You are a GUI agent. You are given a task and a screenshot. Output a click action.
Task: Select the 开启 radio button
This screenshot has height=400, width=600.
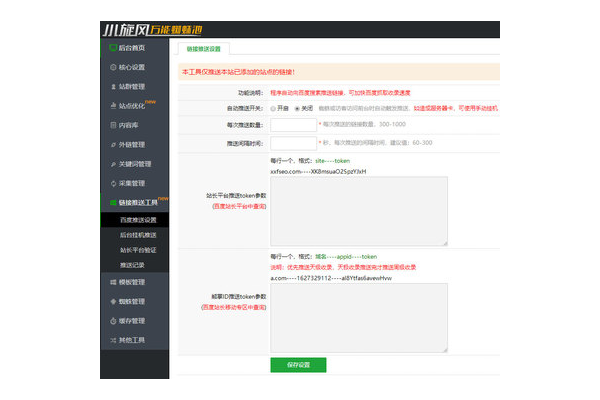click(x=273, y=108)
